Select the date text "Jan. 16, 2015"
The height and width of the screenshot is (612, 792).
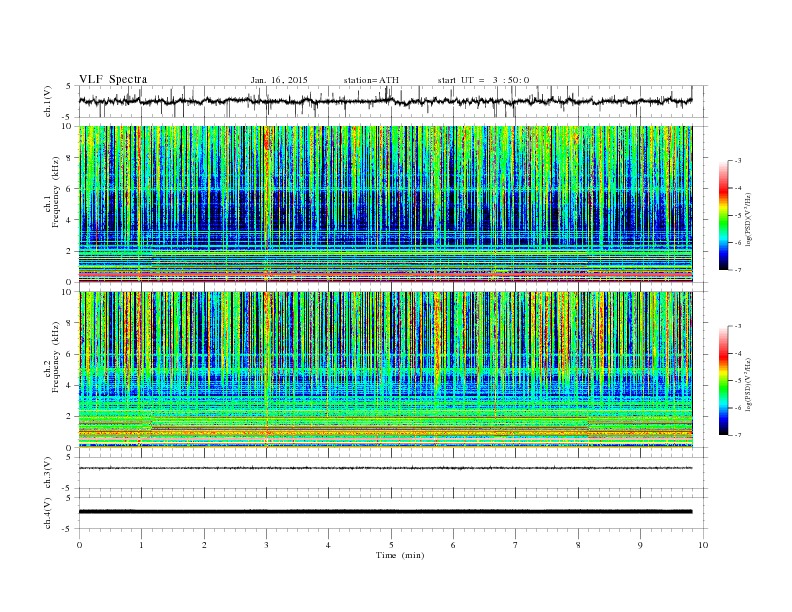[279, 80]
